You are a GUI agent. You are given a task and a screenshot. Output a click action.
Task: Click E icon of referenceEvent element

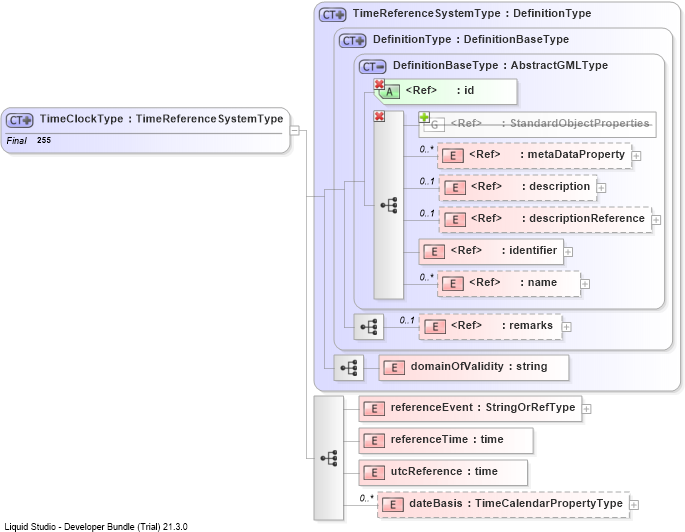[374, 409]
